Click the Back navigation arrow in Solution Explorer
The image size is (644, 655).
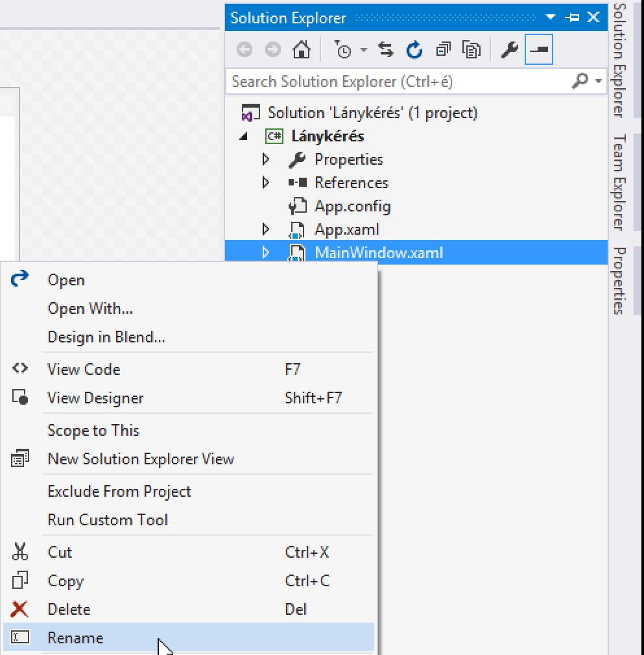[244, 50]
